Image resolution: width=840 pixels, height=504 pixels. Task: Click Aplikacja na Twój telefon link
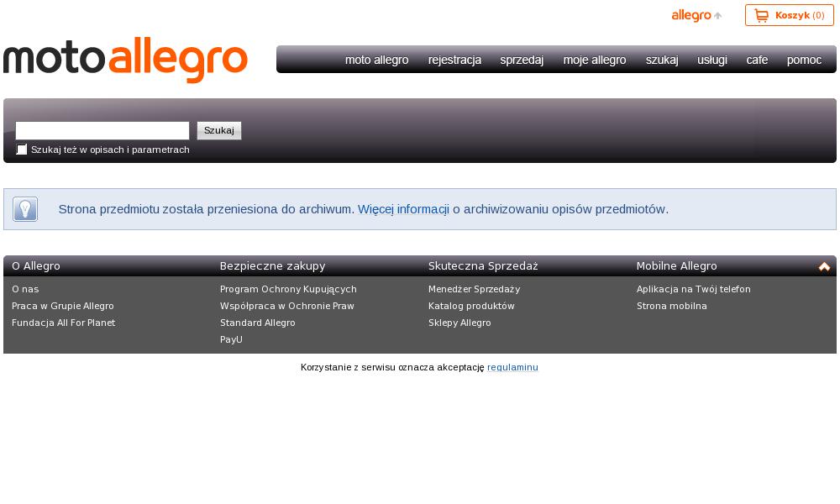coord(693,289)
